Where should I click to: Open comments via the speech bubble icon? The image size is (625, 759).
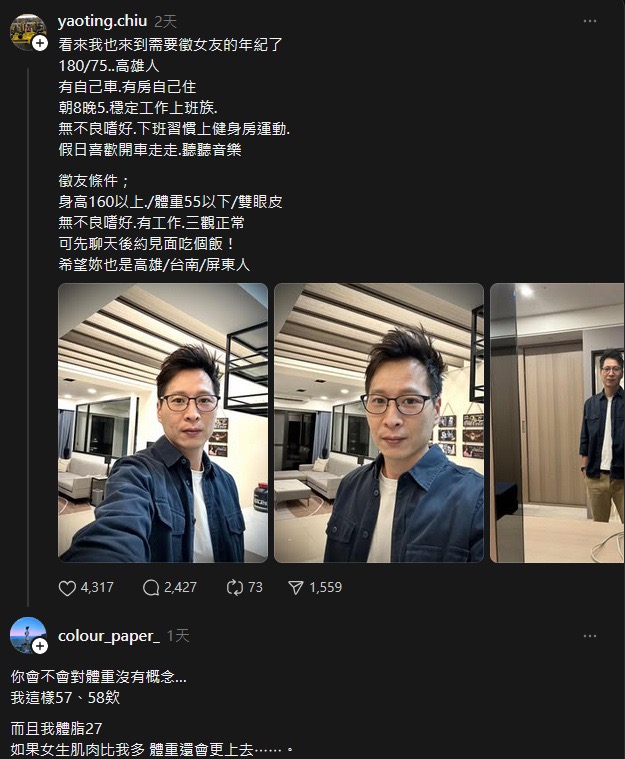[x=151, y=588]
